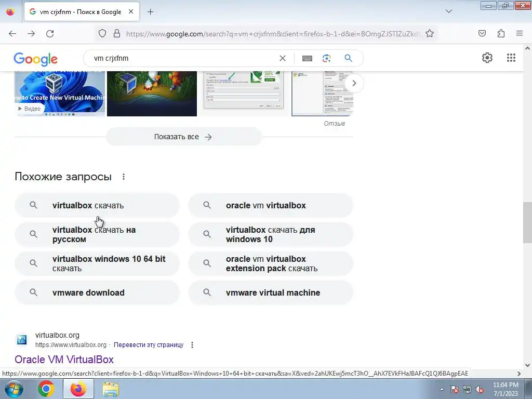Open Google quick settings gear

(487, 58)
